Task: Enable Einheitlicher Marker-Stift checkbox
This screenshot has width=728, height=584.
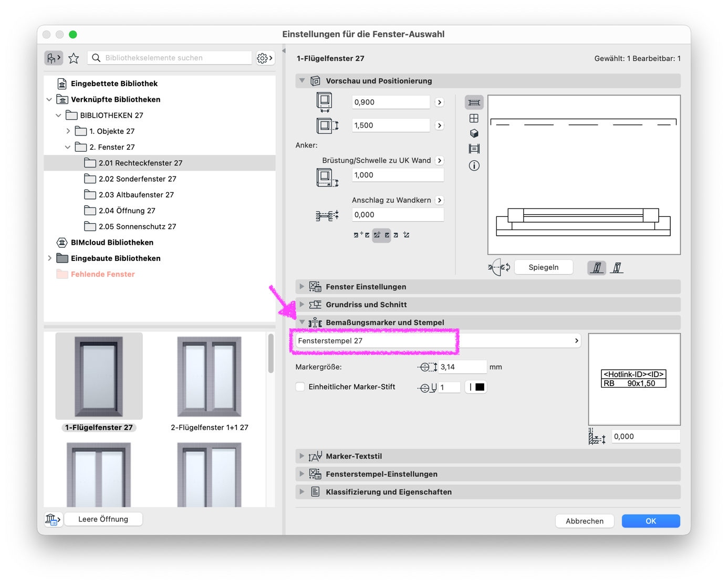Action: pyautogui.click(x=300, y=387)
